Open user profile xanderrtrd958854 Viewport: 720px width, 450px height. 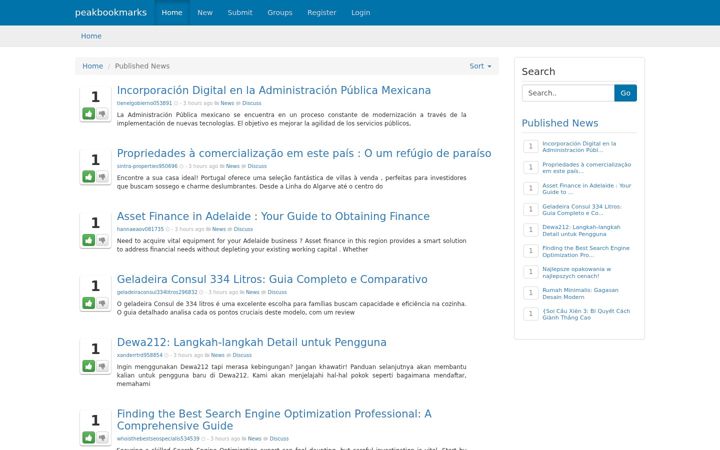click(140, 355)
